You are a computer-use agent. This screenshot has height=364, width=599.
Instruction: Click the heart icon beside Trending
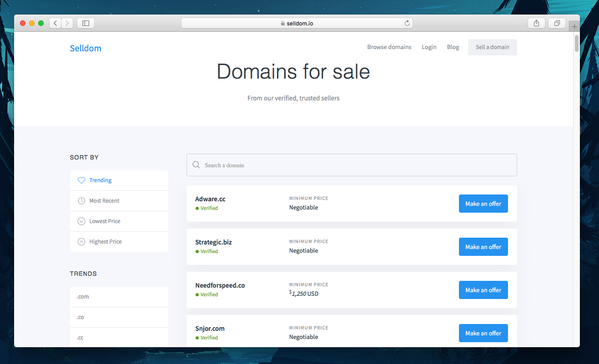pos(81,180)
